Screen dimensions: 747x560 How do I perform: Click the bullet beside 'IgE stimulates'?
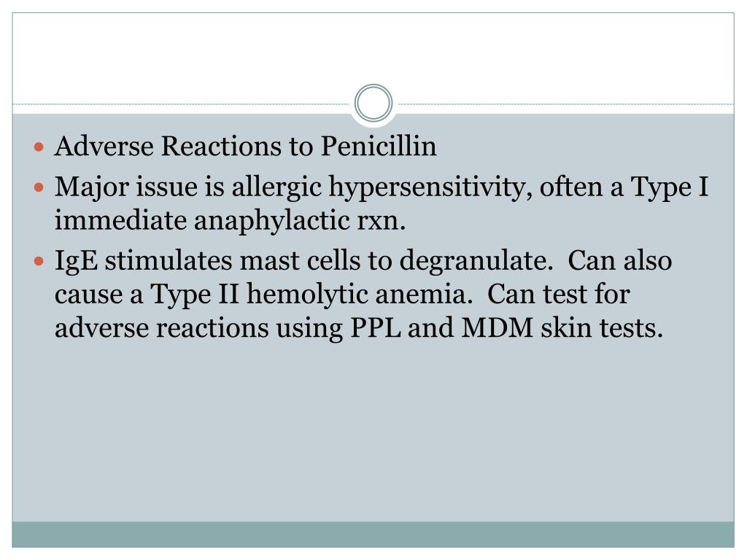coord(40,261)
